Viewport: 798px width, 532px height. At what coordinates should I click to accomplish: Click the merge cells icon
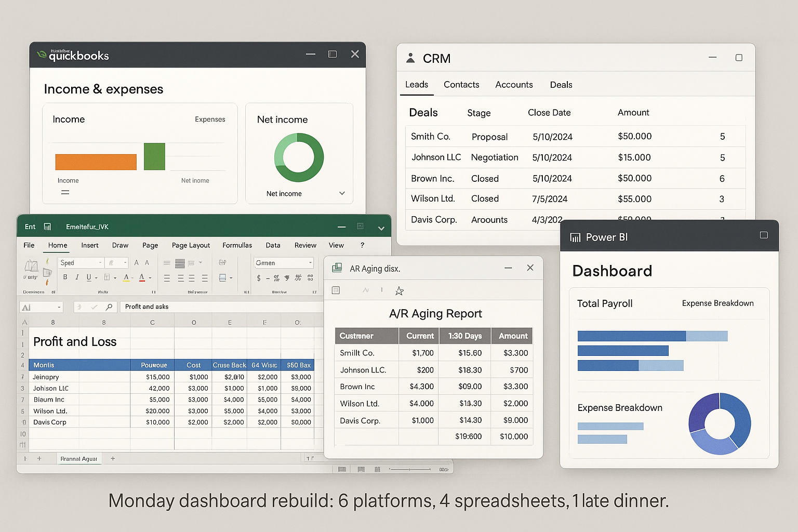click(x=222, y=278)
